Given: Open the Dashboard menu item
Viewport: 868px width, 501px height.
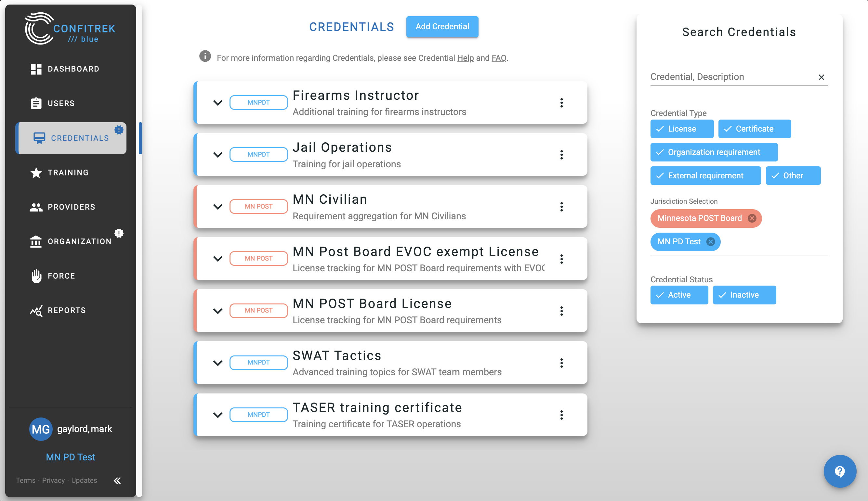Looking at the screenshot, I should click(71, 69).
